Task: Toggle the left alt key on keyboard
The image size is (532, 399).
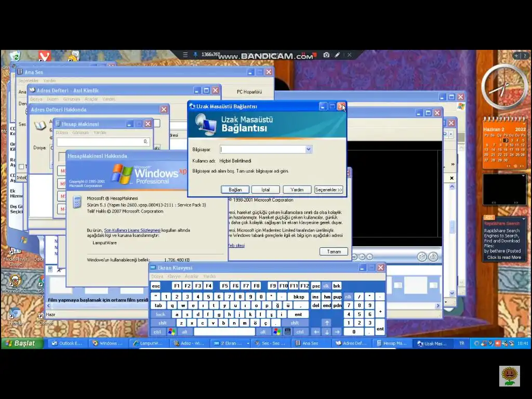Action: pos(184,332)
